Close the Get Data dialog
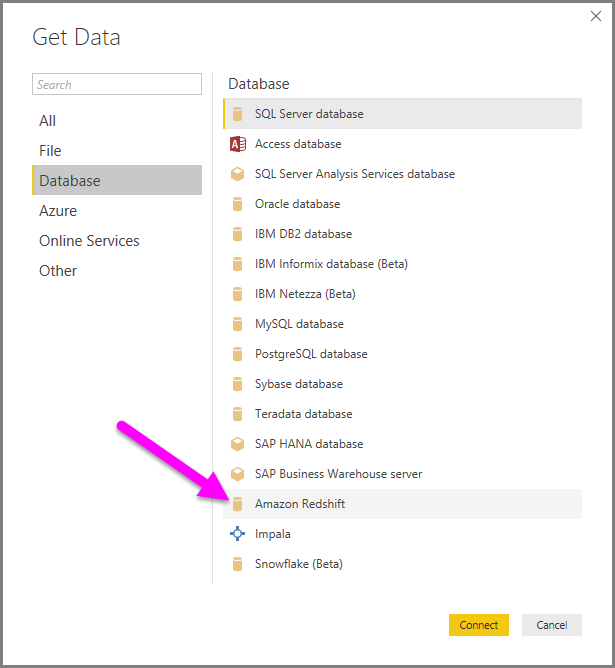This screenshot has width=615, height=668. tap(596, 16)
